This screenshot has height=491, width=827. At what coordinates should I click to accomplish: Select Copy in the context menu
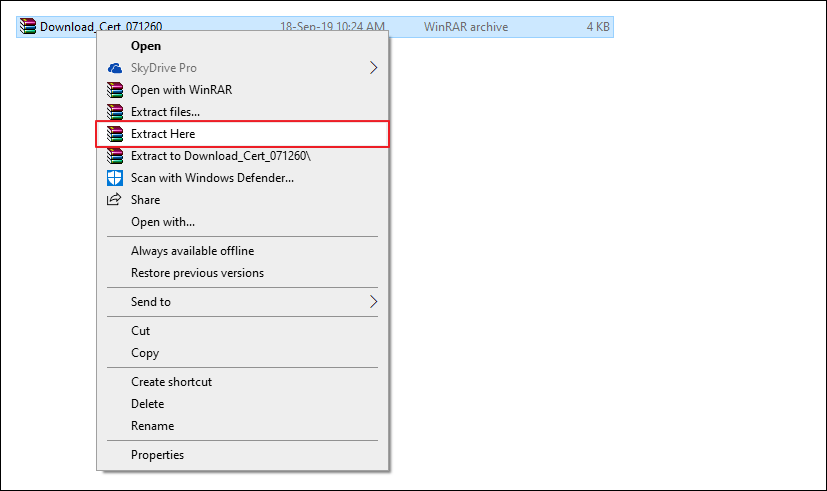pos(243,353)
